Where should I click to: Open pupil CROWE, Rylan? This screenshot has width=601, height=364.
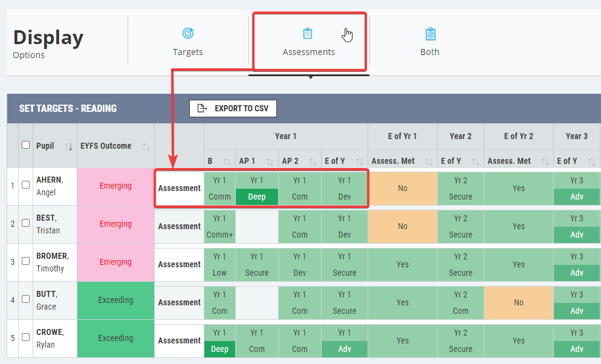(x=50, y=338)
